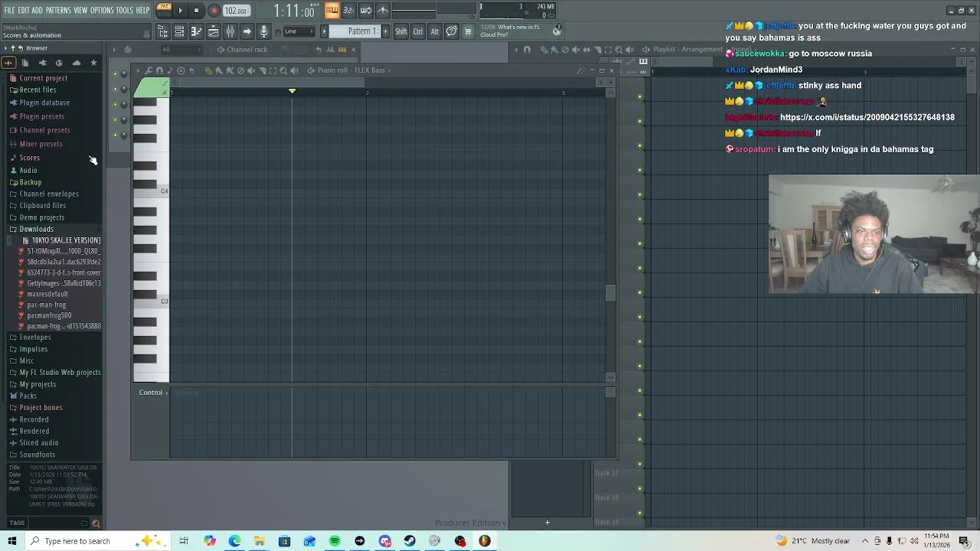Open the EDIT menu

click(24, 10)
